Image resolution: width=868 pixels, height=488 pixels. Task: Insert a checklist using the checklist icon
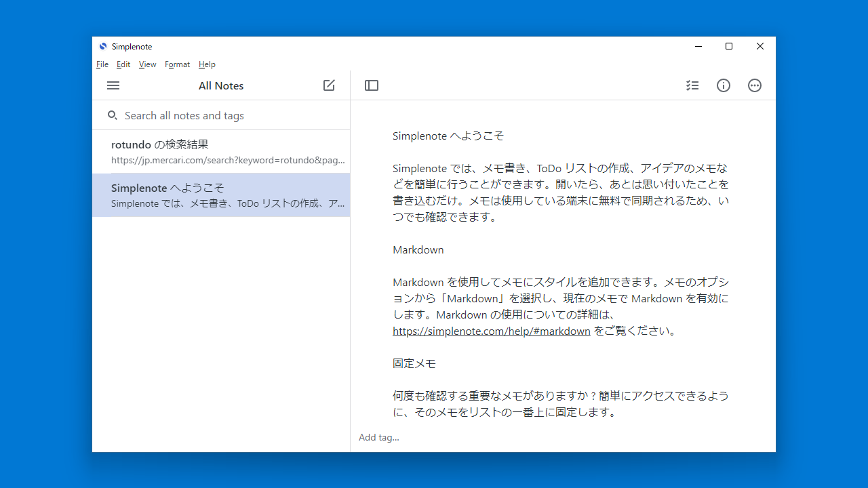692,85
